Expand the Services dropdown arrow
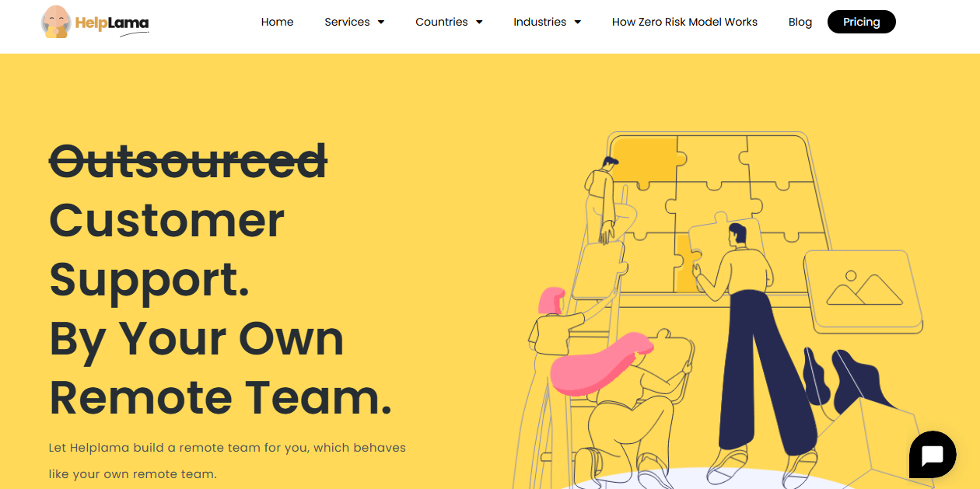The width and height of the screenshot is (980, 489). (381, 22)
